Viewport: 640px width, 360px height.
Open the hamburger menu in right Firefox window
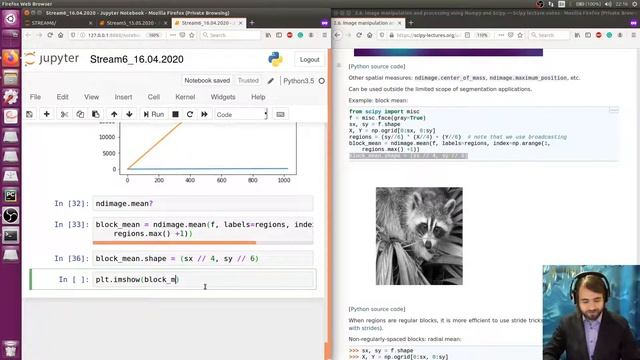[x=633, y=35]
